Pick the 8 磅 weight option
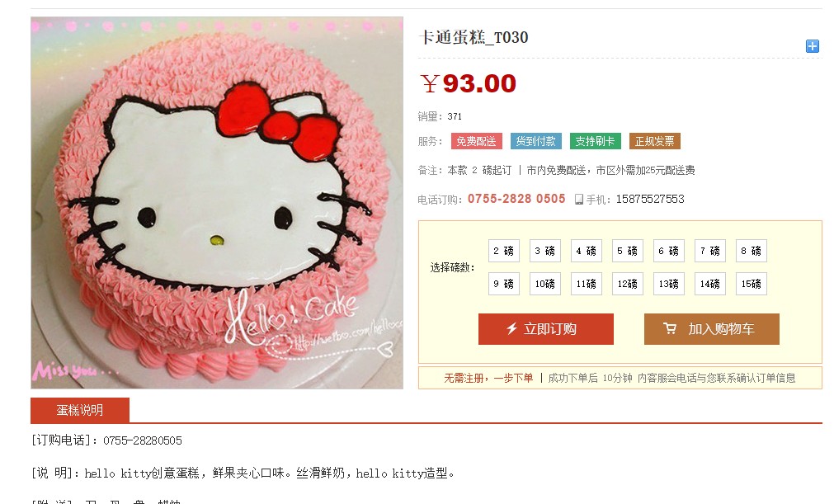The height and width of the screenshot is (504, 834). [752, 251]
